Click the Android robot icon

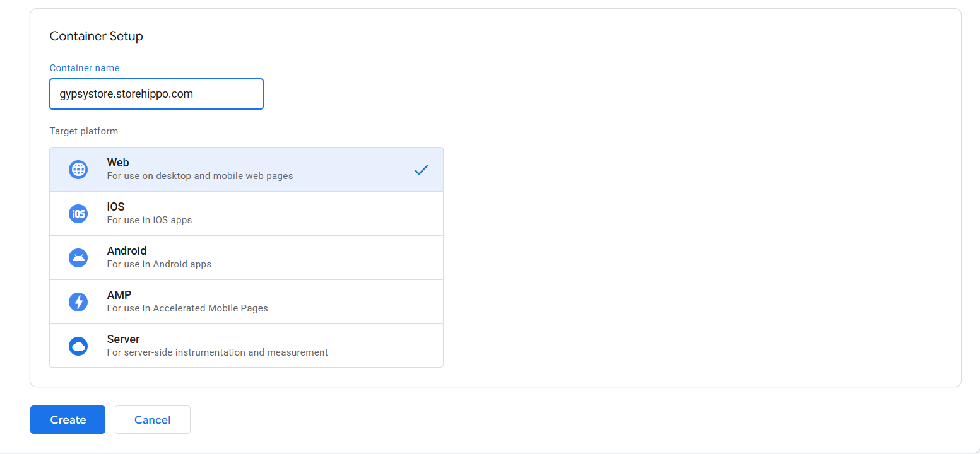point(78,258)
